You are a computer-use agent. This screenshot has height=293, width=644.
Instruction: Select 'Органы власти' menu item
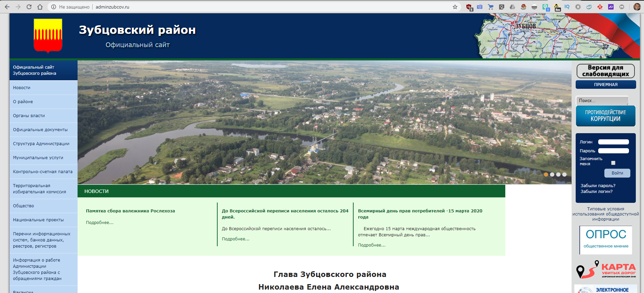click(29, 116)
